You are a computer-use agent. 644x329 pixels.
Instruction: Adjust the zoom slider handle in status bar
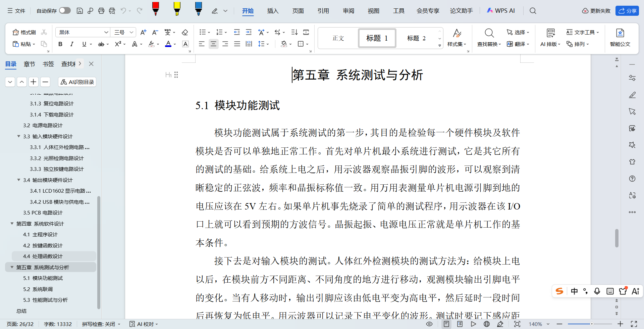click(592, 324)
